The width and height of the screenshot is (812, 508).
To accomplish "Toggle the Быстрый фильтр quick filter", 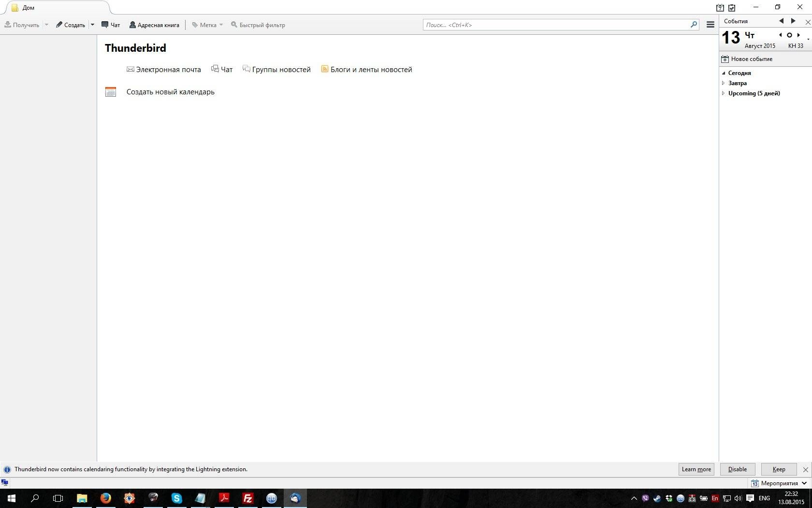I will coord(258,25).
